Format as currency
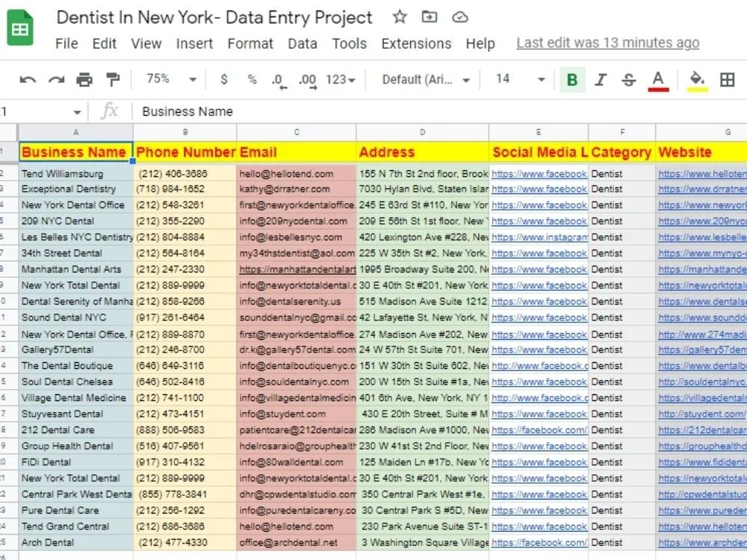This screenshot has height=560, width=747. 224,79
